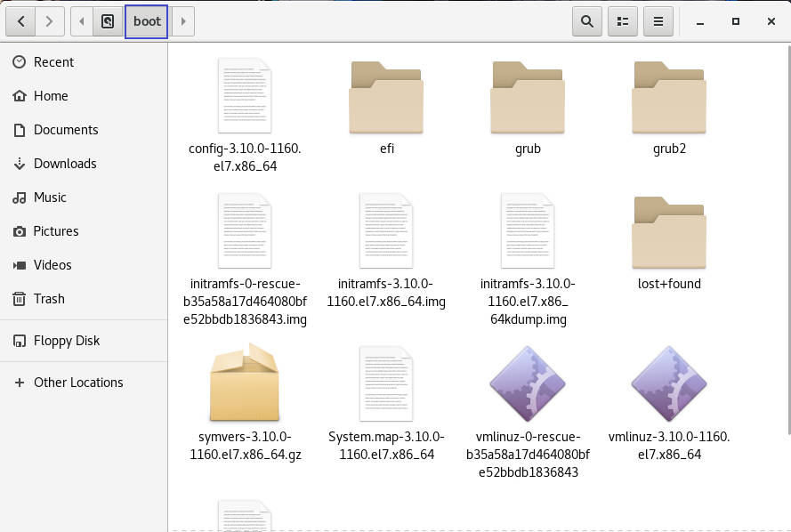Click the Floppy Disk drive icon
Screen dimensions: 791x532
[x=20, y=342]
